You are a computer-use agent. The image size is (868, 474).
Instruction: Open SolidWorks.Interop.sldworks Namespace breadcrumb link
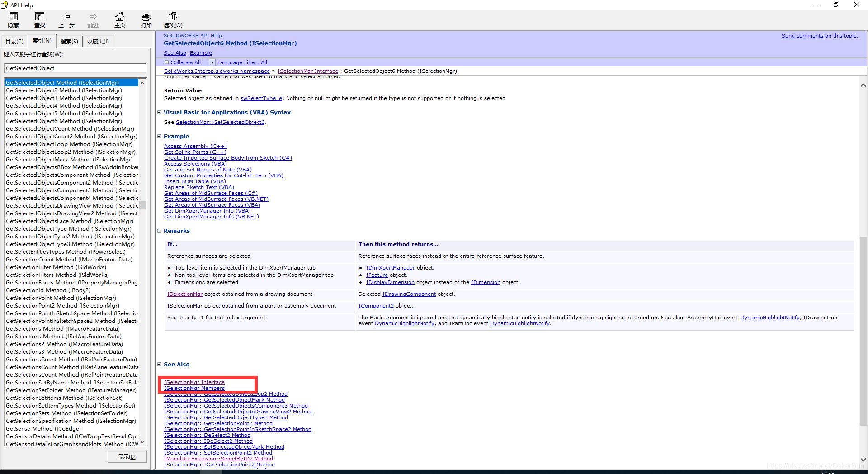pos(217,71)
